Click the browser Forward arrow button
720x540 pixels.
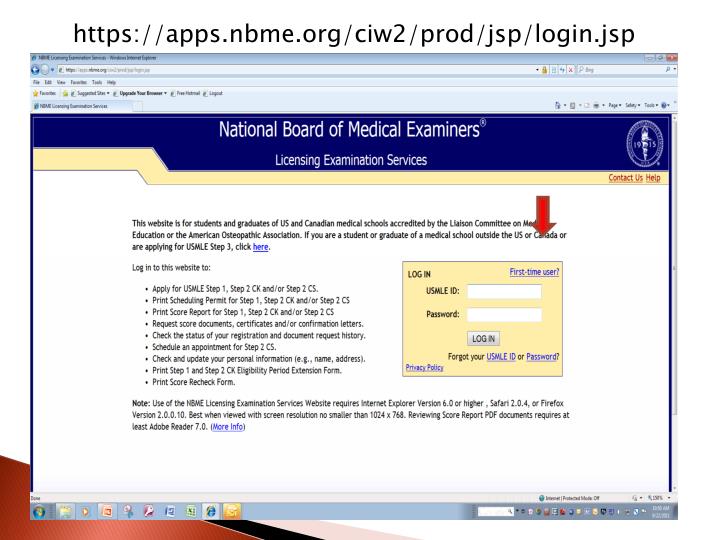(x=45, y=70)
